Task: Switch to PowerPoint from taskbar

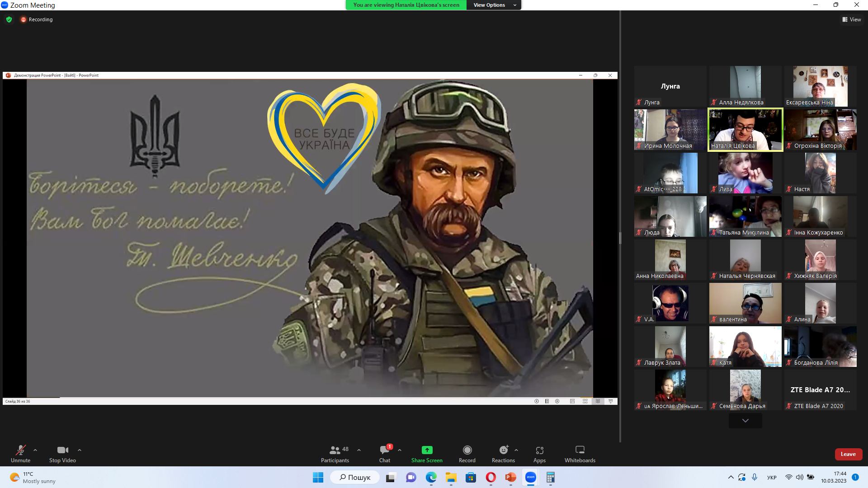Action: point(510,477)
